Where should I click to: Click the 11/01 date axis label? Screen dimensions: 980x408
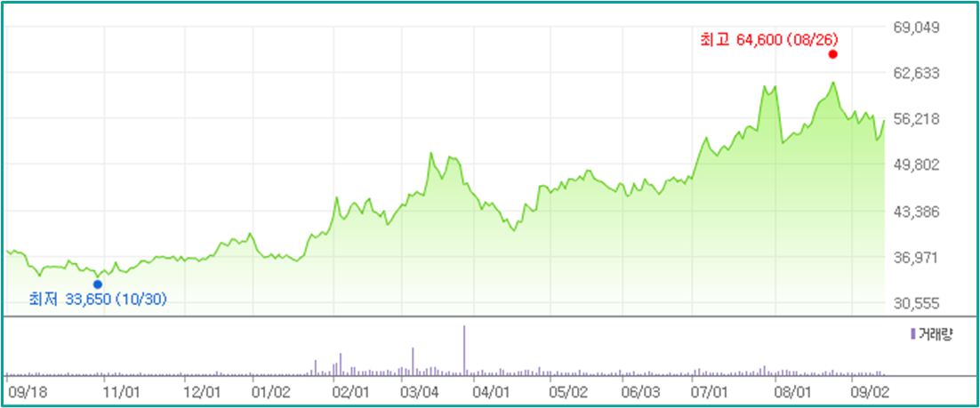tap(122, 393)
